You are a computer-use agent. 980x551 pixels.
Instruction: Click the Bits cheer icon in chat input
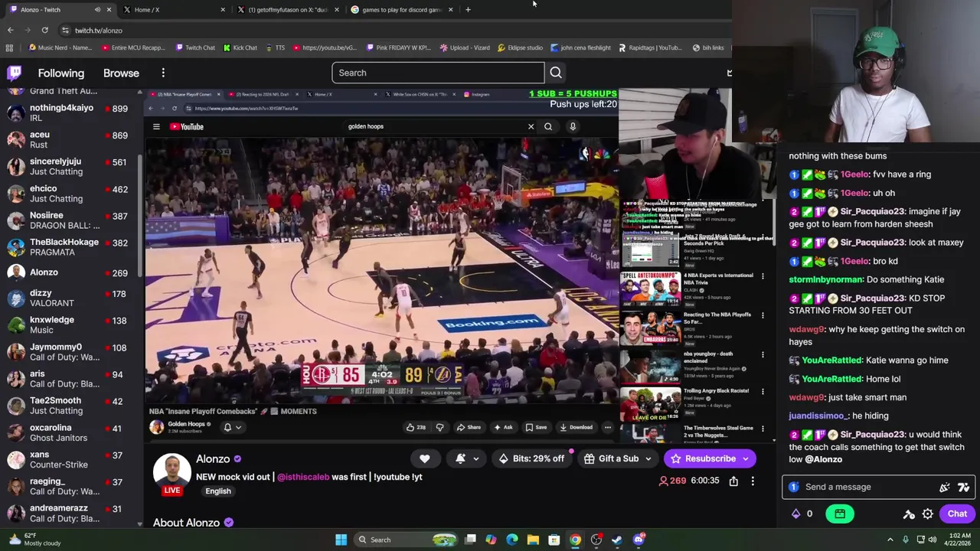[x=945, y=487]
